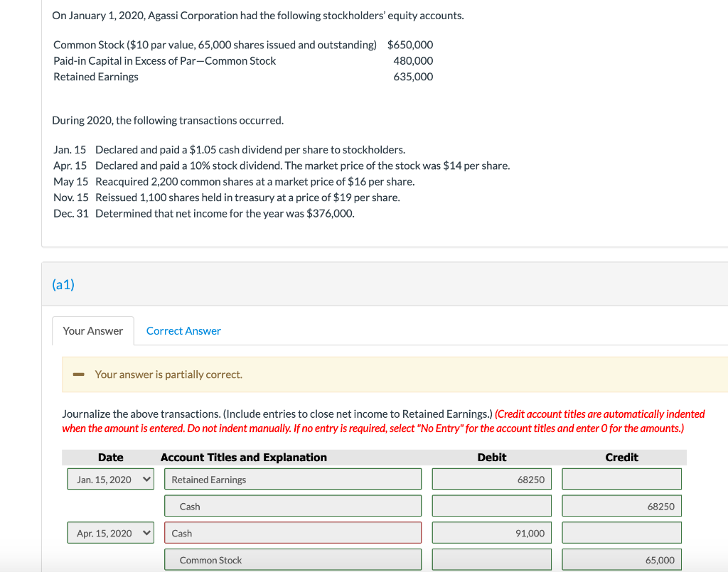Click the Date column header
This screenshot has height=572, width=728.
click(110, 458)
